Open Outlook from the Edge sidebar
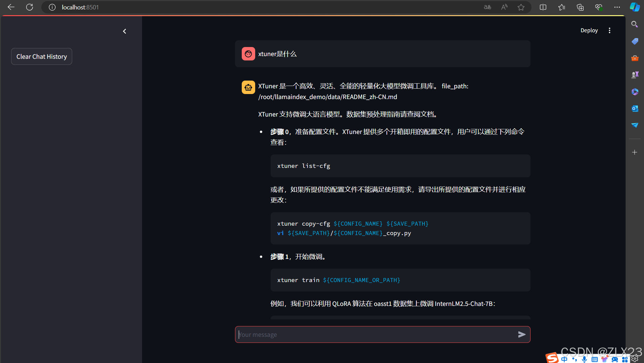Viewport: 644px width, 363px height. pos(635,108)
